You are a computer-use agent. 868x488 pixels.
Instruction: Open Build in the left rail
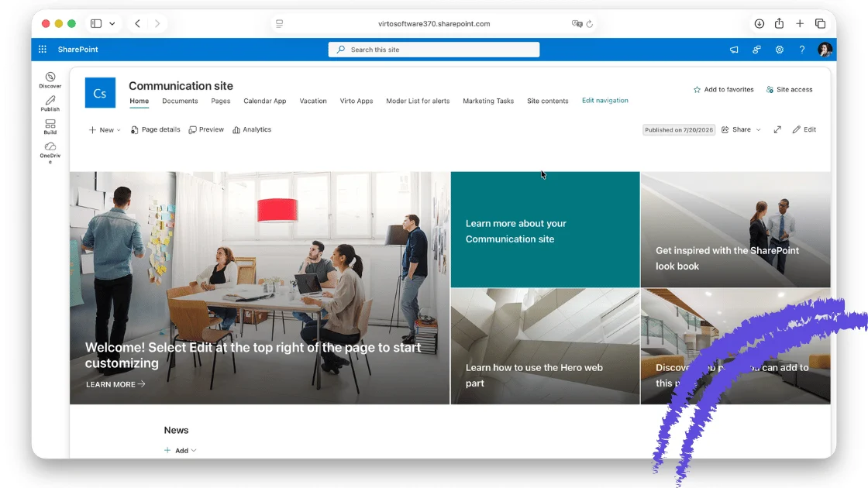coord(50,127)
